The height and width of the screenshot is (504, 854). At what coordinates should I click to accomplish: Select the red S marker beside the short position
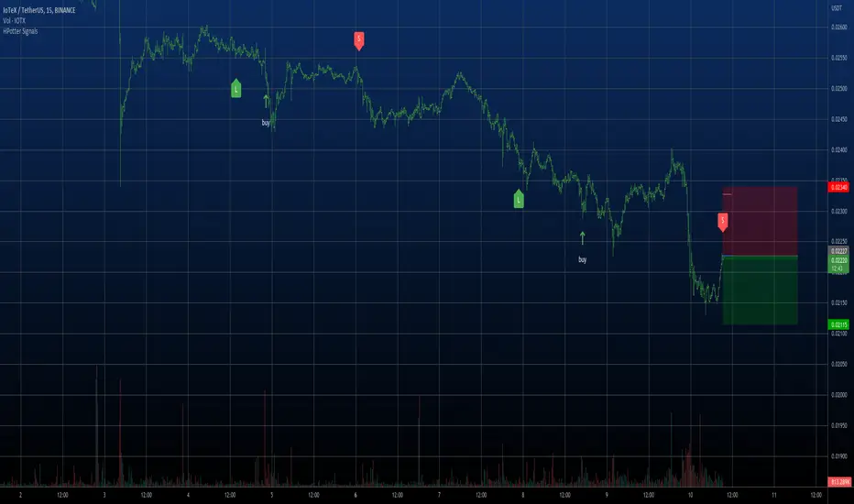pos(723,222)
